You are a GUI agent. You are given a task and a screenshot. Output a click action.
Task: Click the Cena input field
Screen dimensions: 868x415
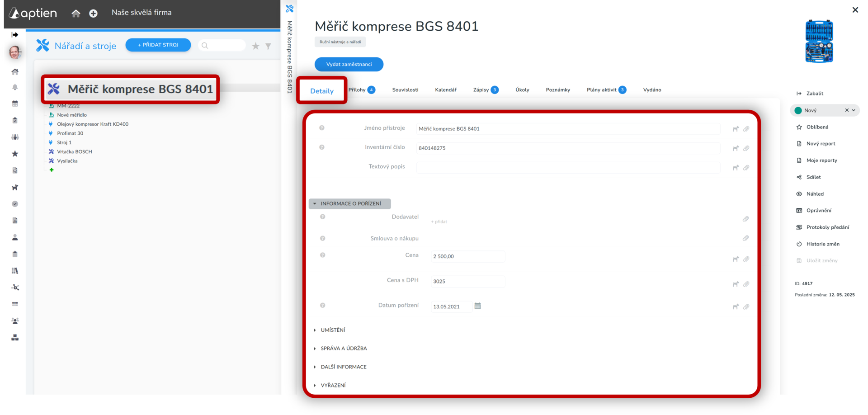tap(467, 256)
